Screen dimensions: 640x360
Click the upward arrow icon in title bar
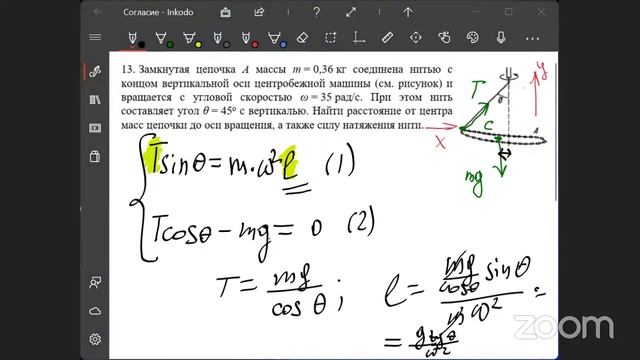tap(408, 12)
